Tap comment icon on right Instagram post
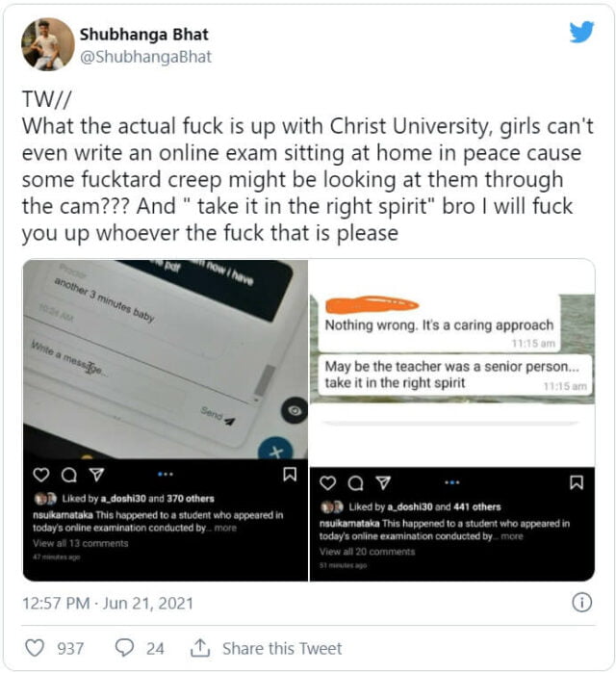 355,483
